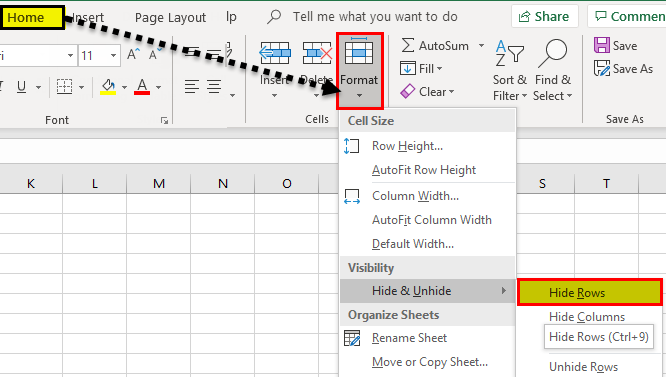The image size is (666, 377).
Task: Open the Insert ribbon tab
Action: [x=88, y=17]
